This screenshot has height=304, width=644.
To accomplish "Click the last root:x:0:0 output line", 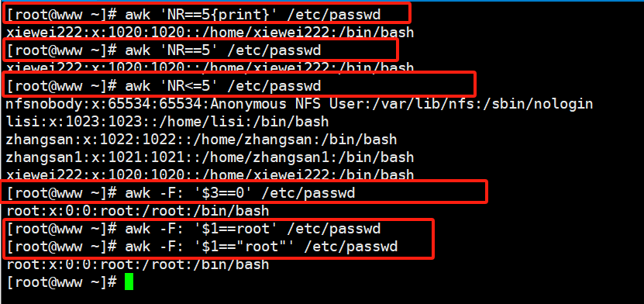I will click(138, 264).
